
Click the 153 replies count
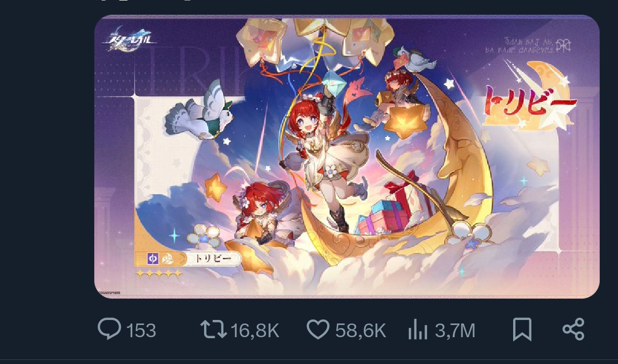(x=141, y=331)
